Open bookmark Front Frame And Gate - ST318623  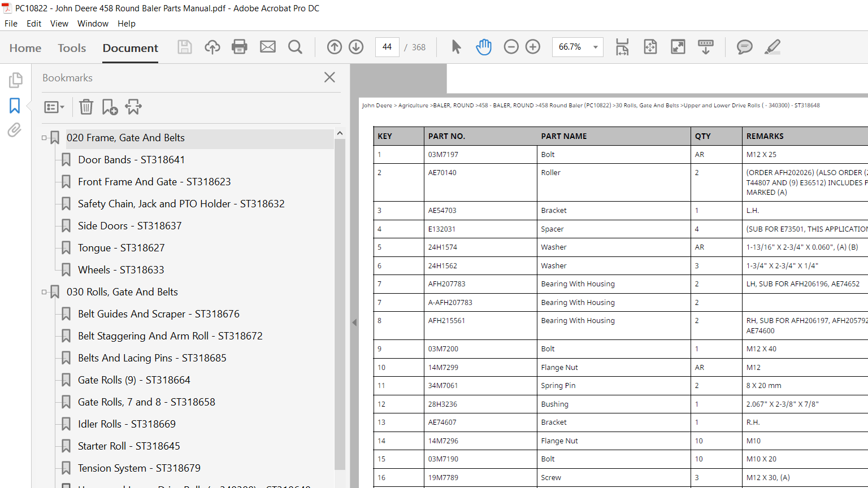[x=154, y=182]
